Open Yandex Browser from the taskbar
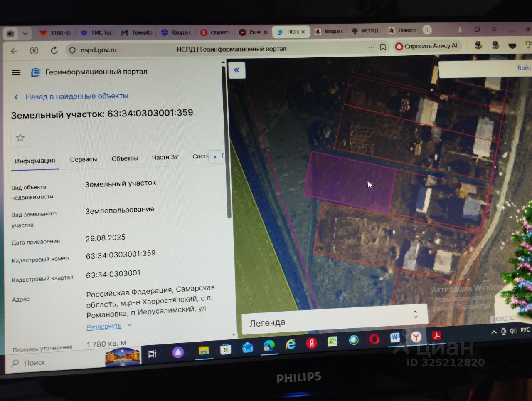Image resolution: width=532 pixels, height=401 pixels. (416, 337)
